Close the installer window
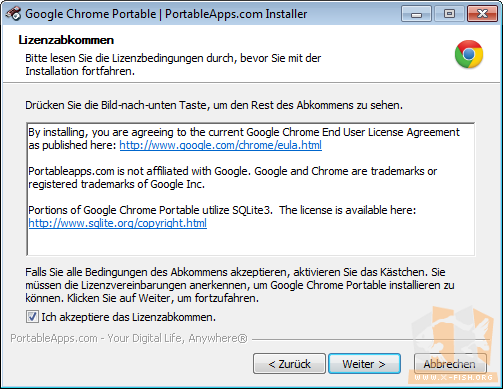This screenshot has height=389, width=503. click(482, 14)
